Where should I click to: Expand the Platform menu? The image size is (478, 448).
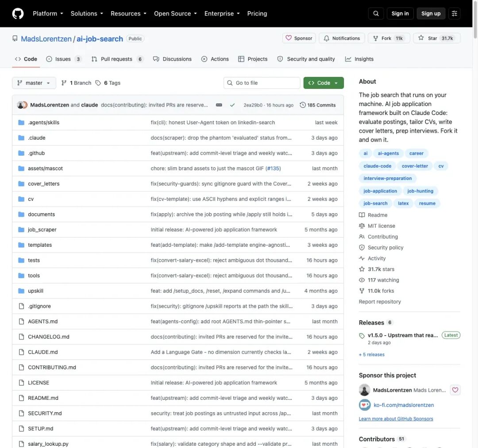pyautogui.click(x=48, y=13)
